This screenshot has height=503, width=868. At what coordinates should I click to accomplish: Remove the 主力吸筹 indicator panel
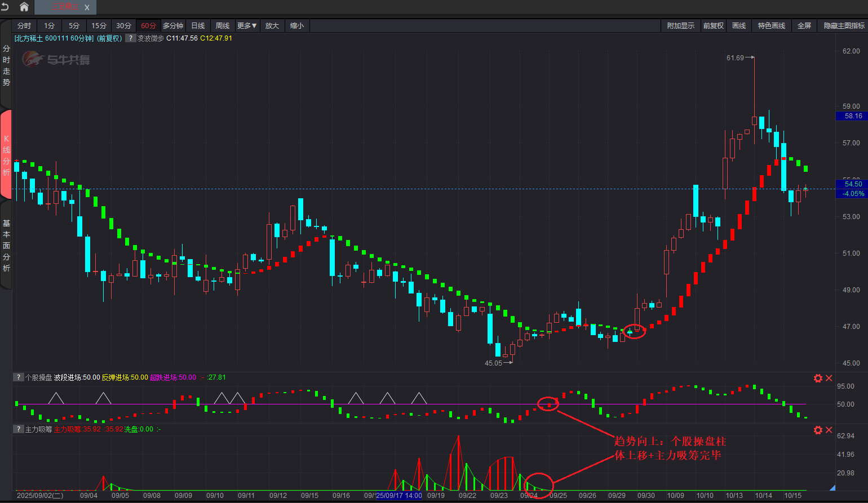tap(829, 430)
